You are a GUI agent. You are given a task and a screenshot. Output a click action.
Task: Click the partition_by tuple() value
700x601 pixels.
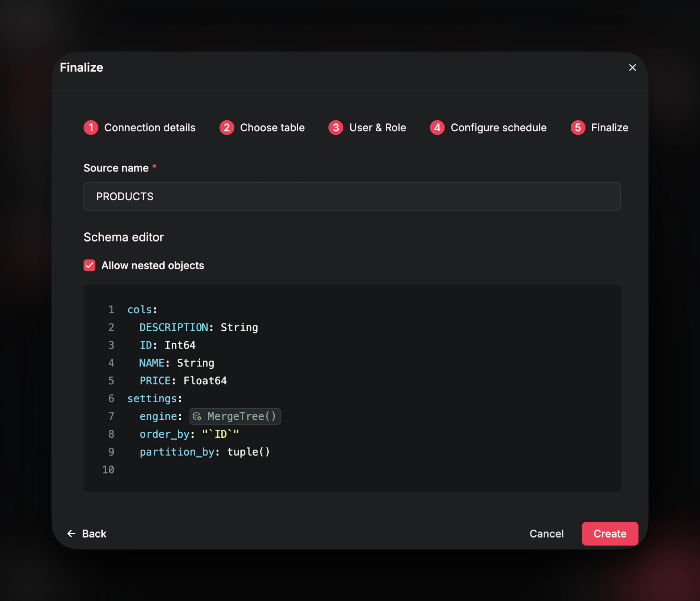click(248, 452)
